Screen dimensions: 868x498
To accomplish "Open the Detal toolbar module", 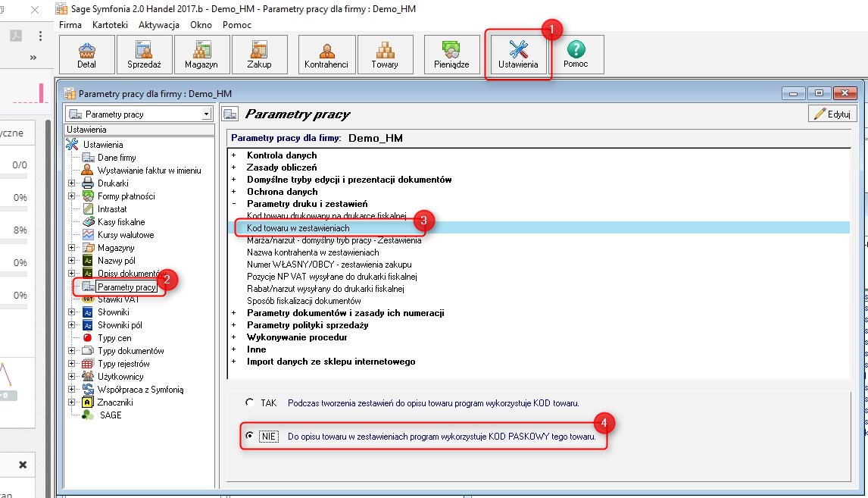I will (x=86, y=55).
